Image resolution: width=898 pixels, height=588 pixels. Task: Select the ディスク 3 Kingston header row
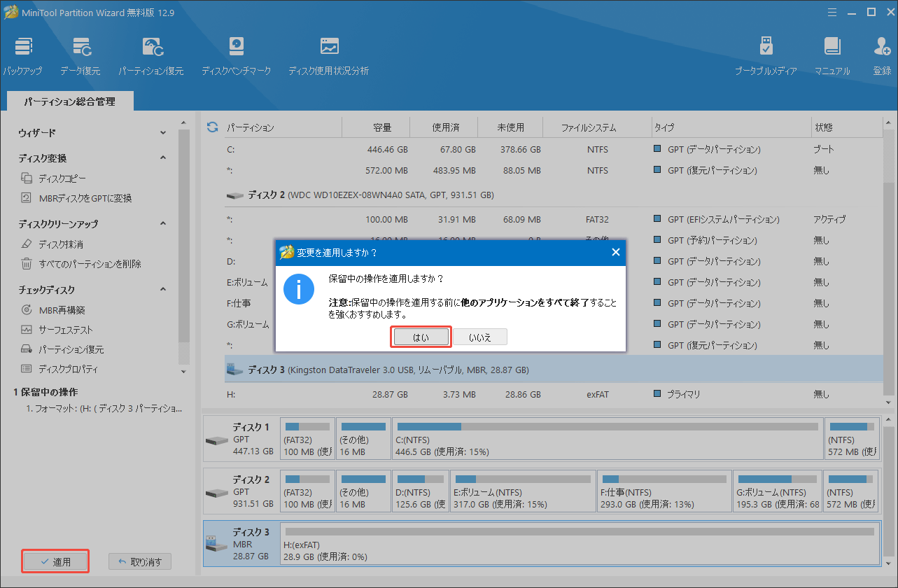tap(554, 369)
